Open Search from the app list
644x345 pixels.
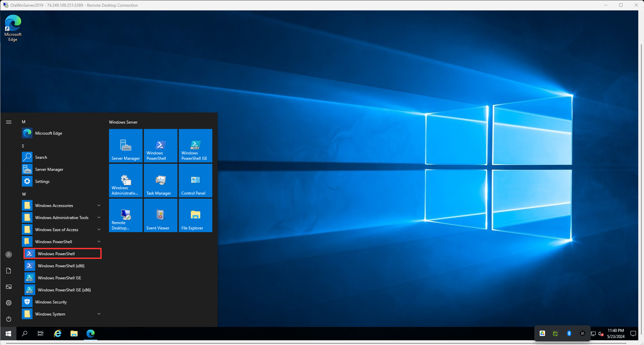pos(62,157)
